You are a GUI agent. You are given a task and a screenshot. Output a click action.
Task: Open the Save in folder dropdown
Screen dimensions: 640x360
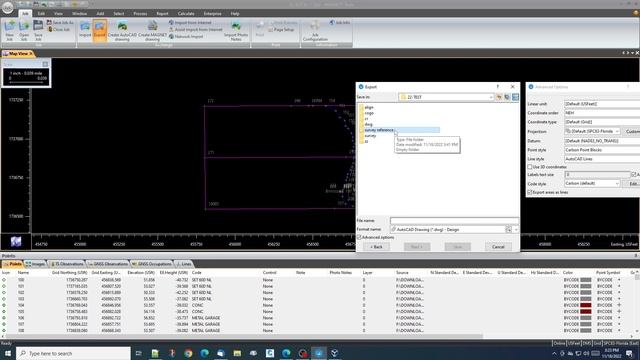coord(491,97)
